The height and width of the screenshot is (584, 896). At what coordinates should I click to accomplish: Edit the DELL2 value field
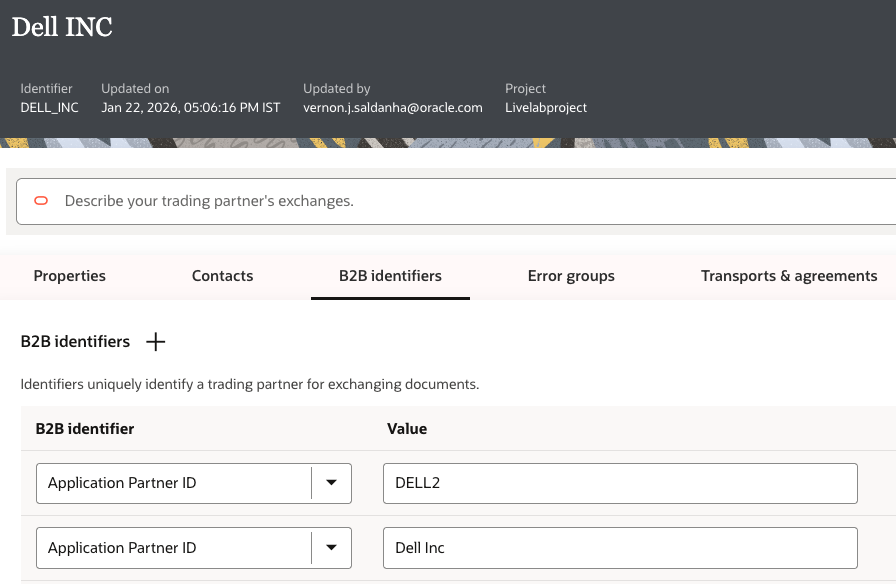pyautogui.click(x=620, y=483)
